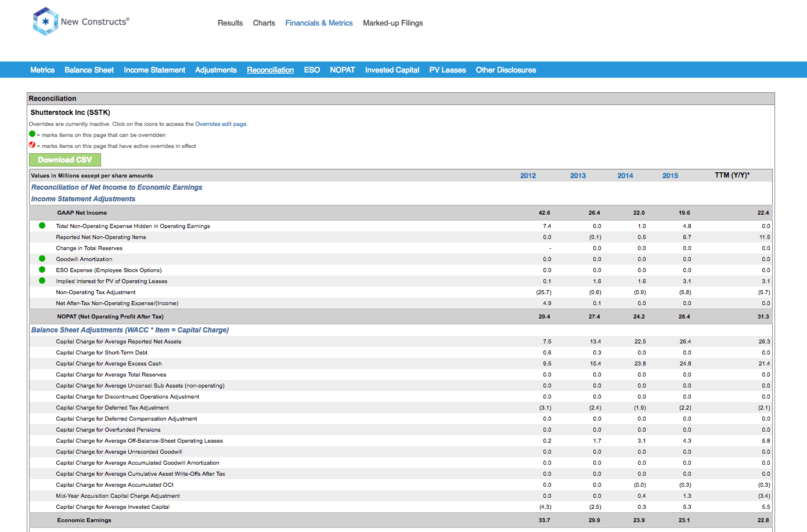Click the New Constructs logo icon

click(45, 21)
